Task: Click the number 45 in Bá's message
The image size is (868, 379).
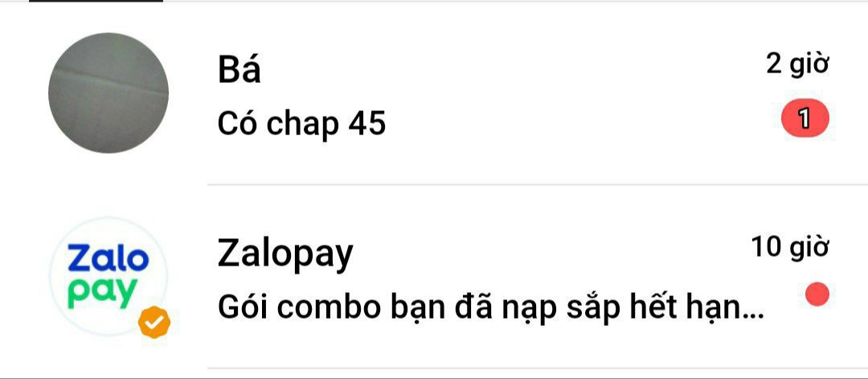Action: click(x=367, y=124)
